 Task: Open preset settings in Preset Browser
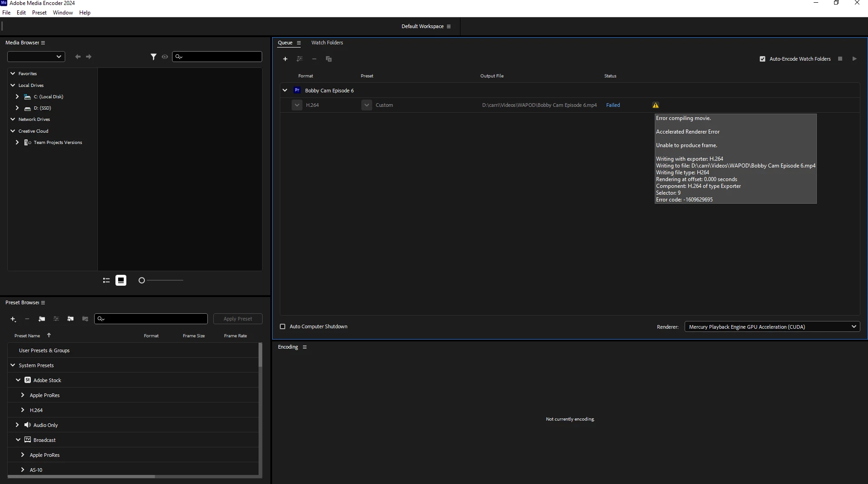click(x=56, y=319)
